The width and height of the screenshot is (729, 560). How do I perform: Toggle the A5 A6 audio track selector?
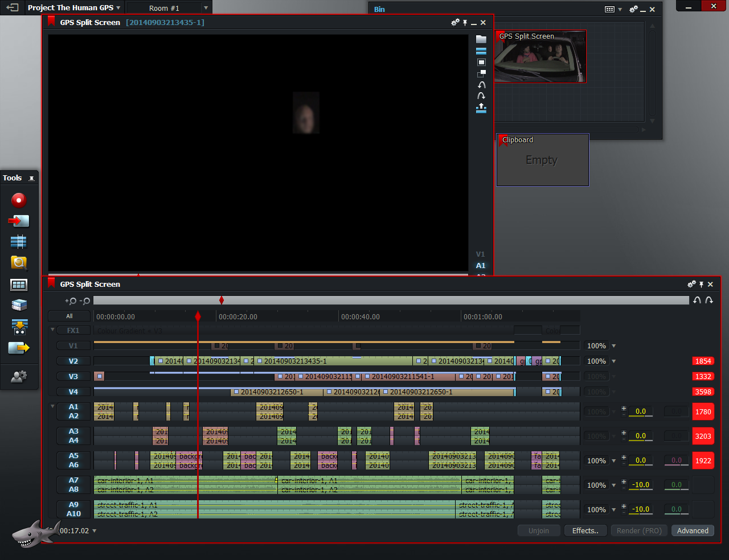coord(73,460)
